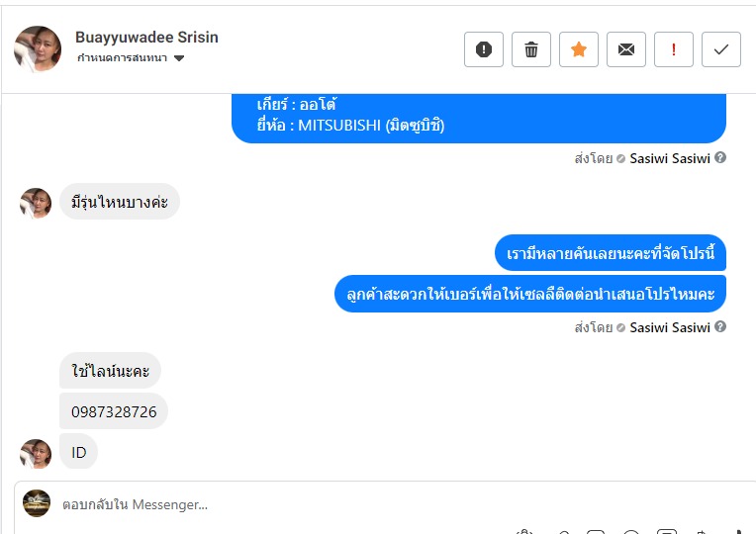Viewport: 756px width, 534px height.
Task: Click the blue เรามีหลายคันเลยนะคะที่จัดโปรนี้ message
Action: pos(611,253)
